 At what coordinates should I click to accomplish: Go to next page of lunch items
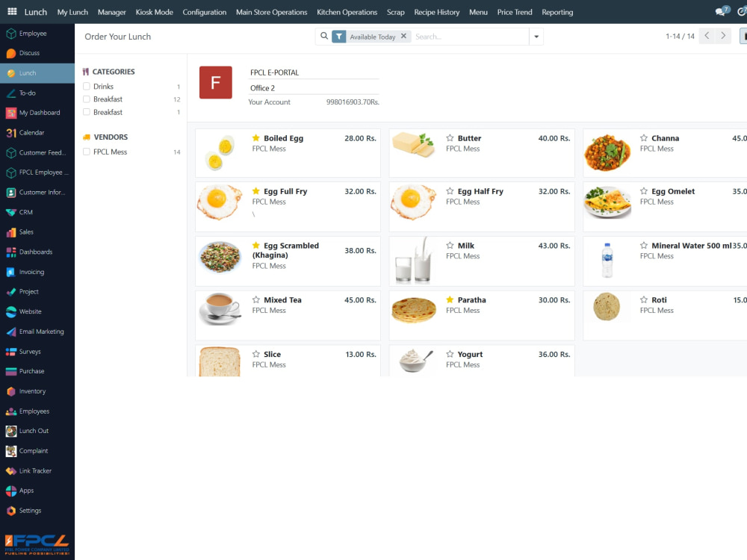click(x=723, y=36)
